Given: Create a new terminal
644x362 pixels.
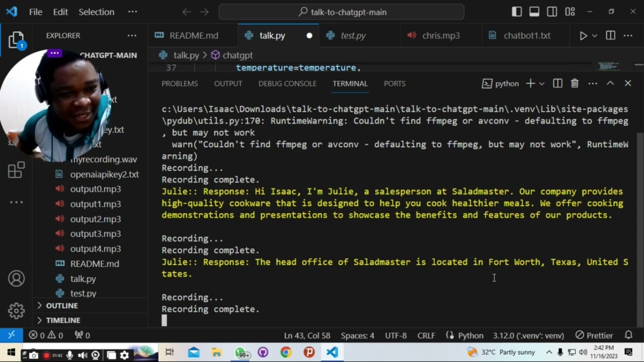Looking at the screenshot, I should click(530, 83).
